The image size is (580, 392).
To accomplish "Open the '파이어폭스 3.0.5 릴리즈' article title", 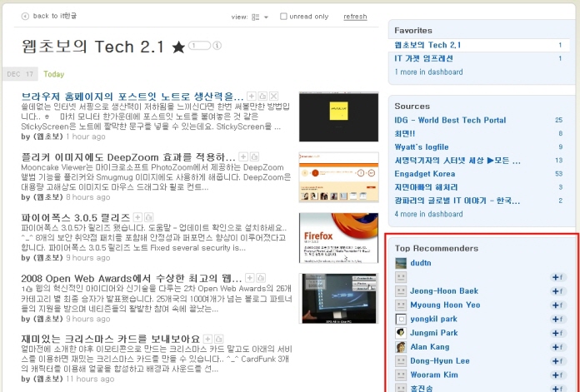I will click(x=76, y=217).
